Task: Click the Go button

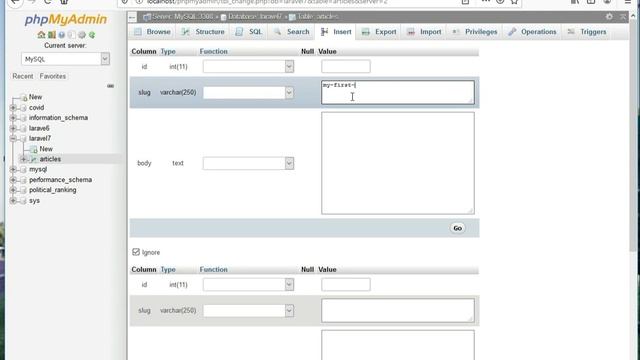Action: pyautogui.click(x=457, y=228)
